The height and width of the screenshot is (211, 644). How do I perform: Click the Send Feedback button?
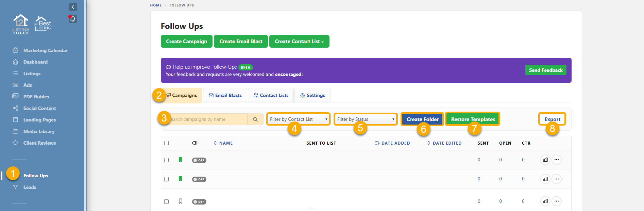point(545,70)
